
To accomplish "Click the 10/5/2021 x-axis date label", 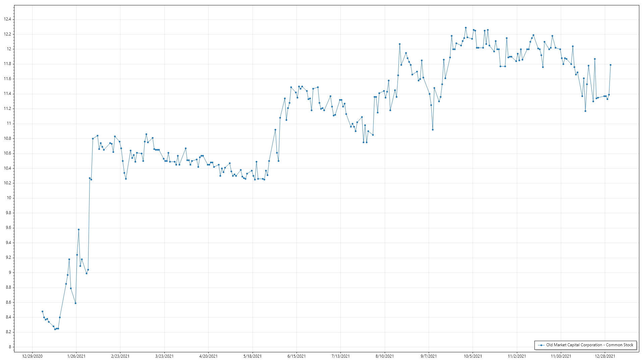I will 473,356.
